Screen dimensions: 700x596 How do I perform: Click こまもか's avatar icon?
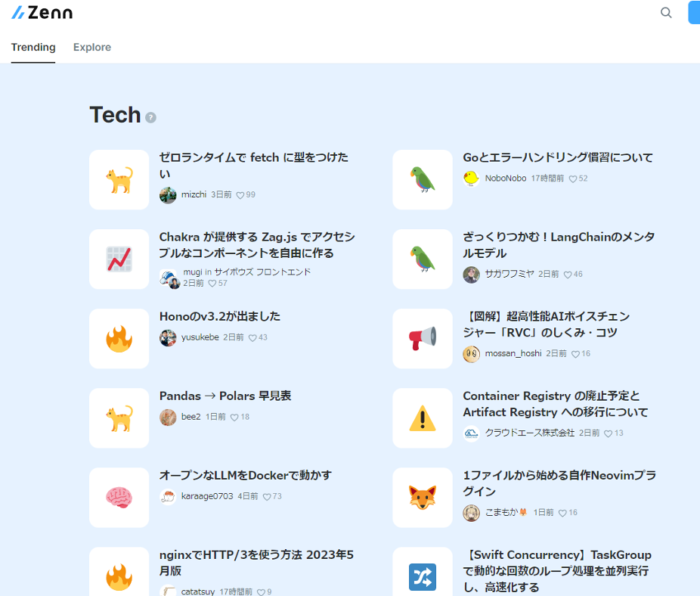coord(472,513)
